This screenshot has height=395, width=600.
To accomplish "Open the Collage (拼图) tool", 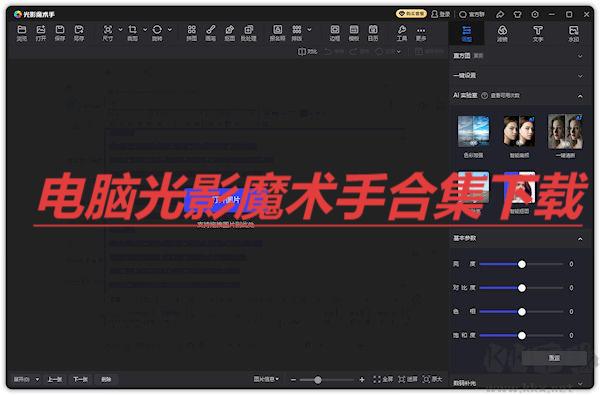I will (192, 33).
